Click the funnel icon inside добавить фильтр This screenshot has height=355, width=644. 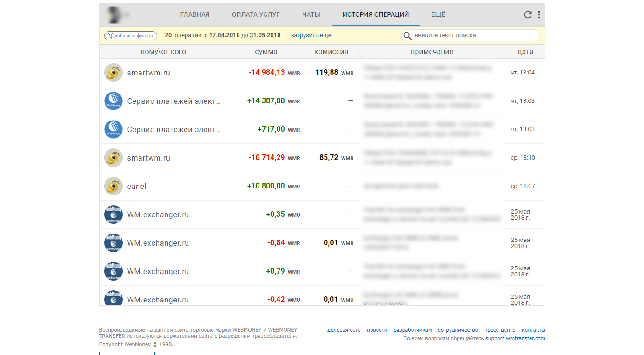pyautogui.click(x=110, y=35)
